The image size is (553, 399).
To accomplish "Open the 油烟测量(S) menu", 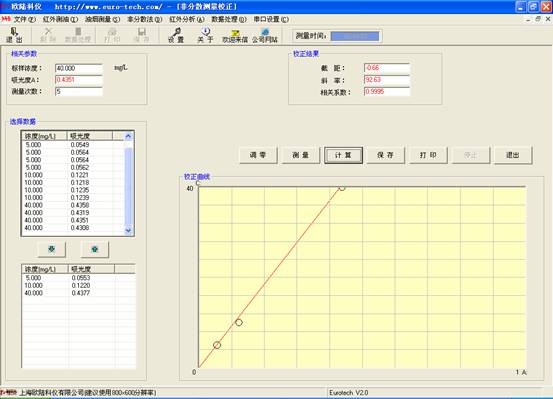I will click(x=102, y=19).
